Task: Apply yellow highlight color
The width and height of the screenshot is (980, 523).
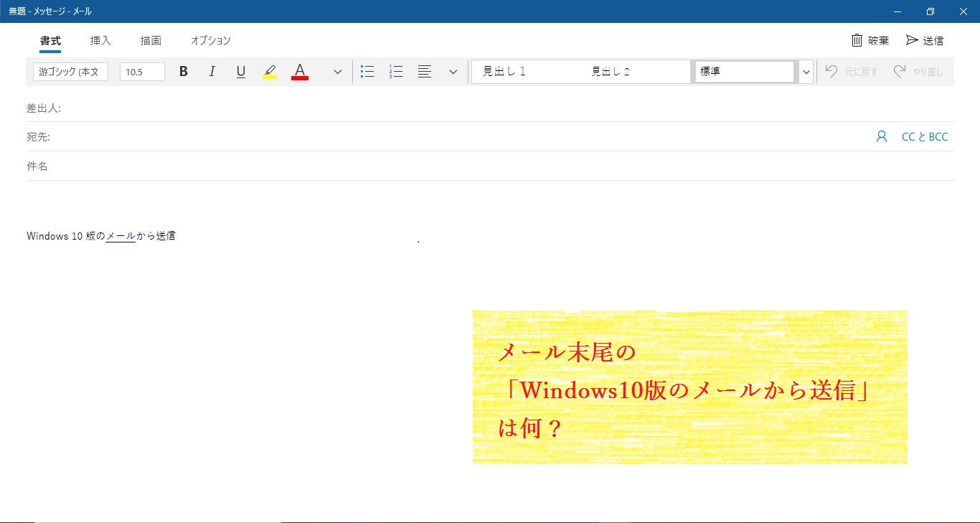Action: click(x=270, y=72)
